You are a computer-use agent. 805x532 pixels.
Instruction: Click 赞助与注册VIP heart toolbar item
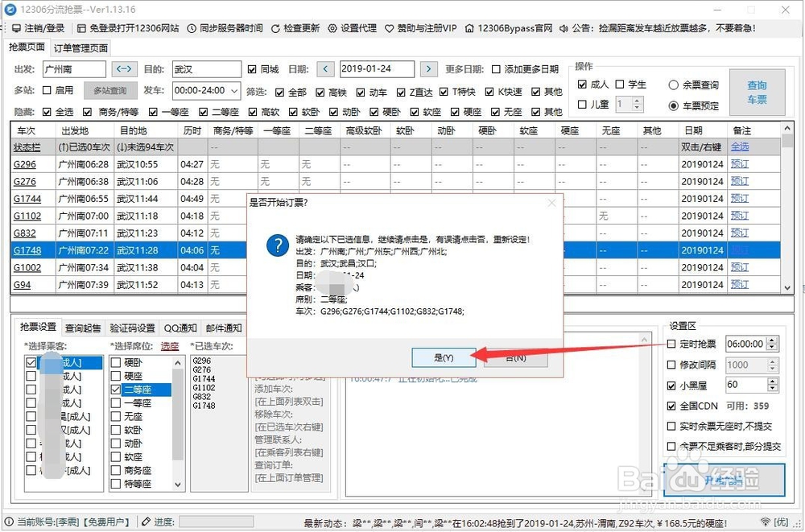420,28
